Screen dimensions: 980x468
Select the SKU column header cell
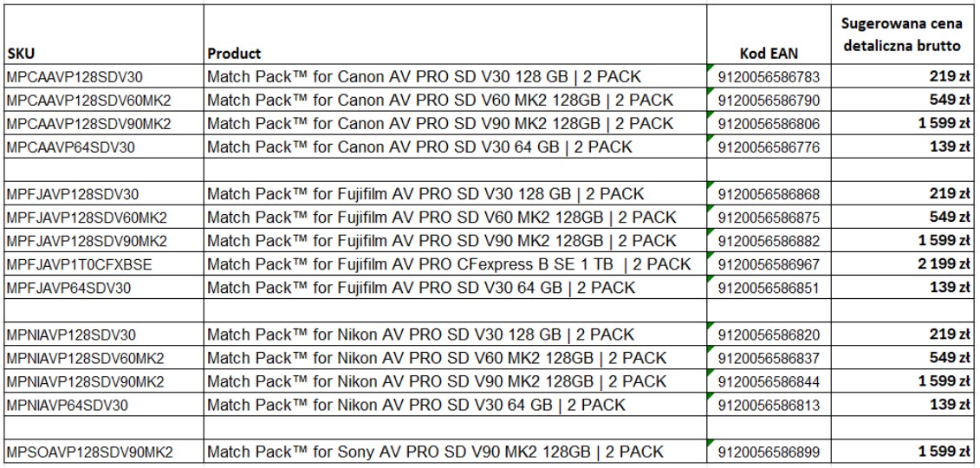pos(104,35)
